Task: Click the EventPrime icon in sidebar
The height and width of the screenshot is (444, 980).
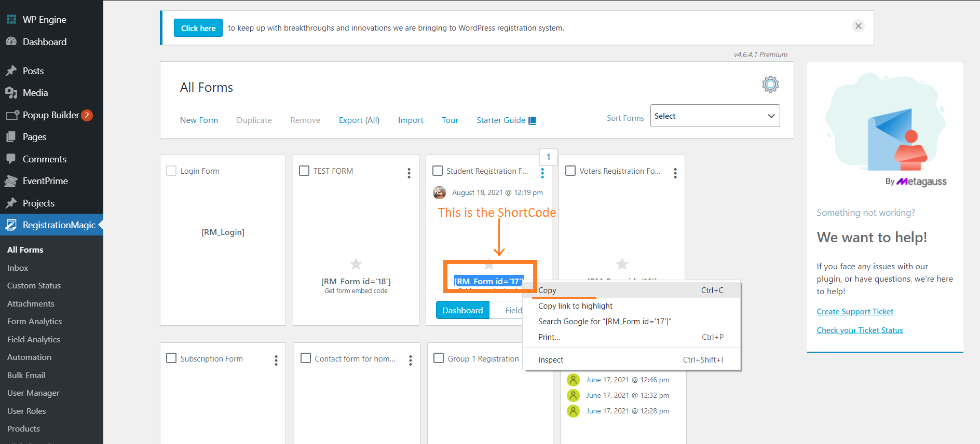Action: [x=11, y=181]
